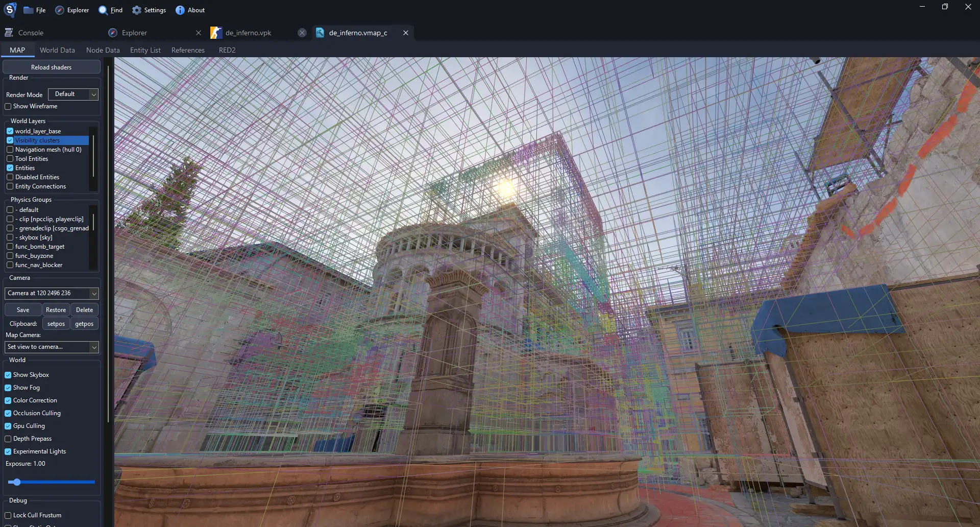This screenshot has height=527, width=980.
Task: Close the de_inferno.vmap_c tab
Action: click(x=406, y=33)
